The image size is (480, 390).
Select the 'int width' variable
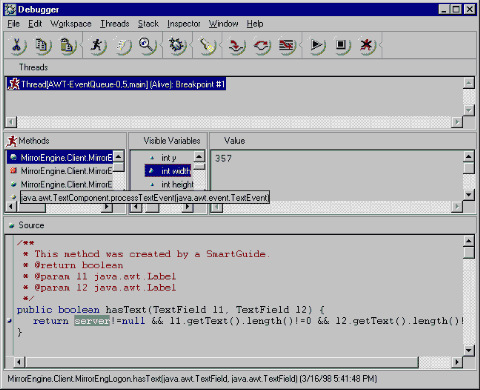168,171
